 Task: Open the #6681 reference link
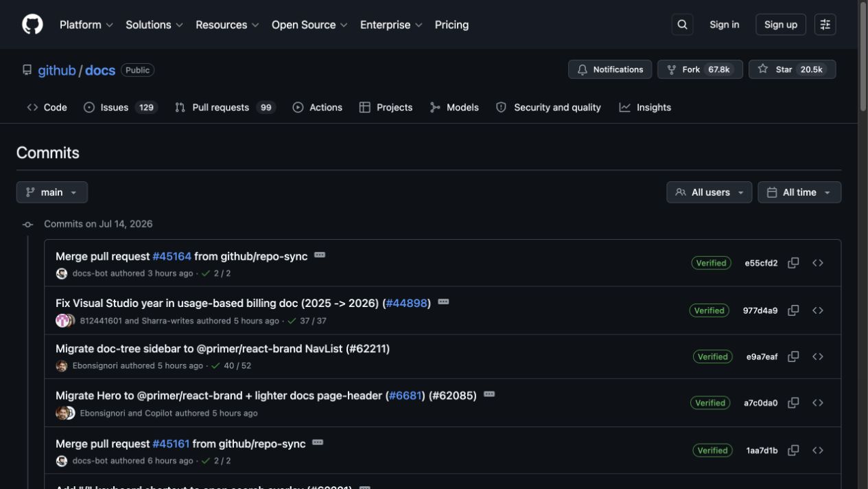click(x=406, y=396)
